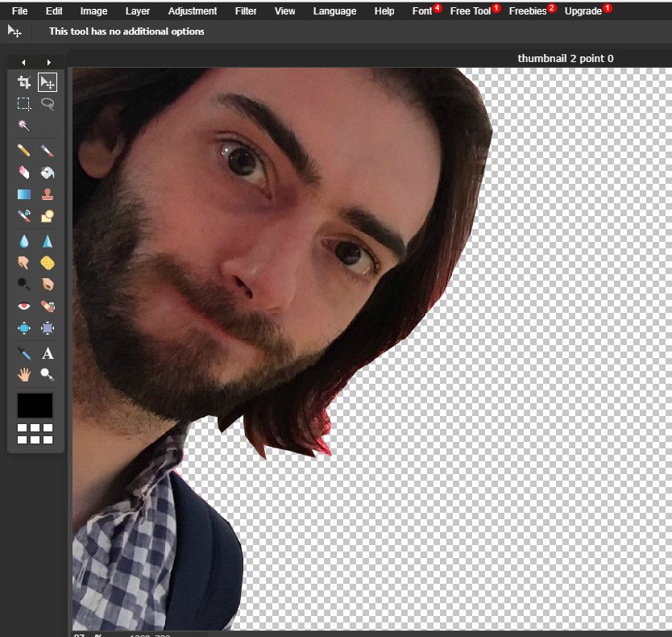
Task: Select the Lasso tool
Action: (48, 104)
